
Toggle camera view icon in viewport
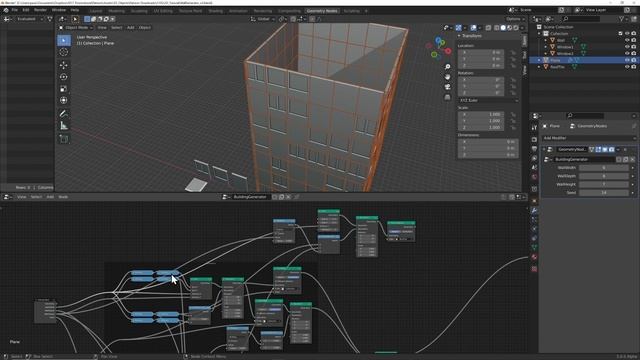point(447,87)
